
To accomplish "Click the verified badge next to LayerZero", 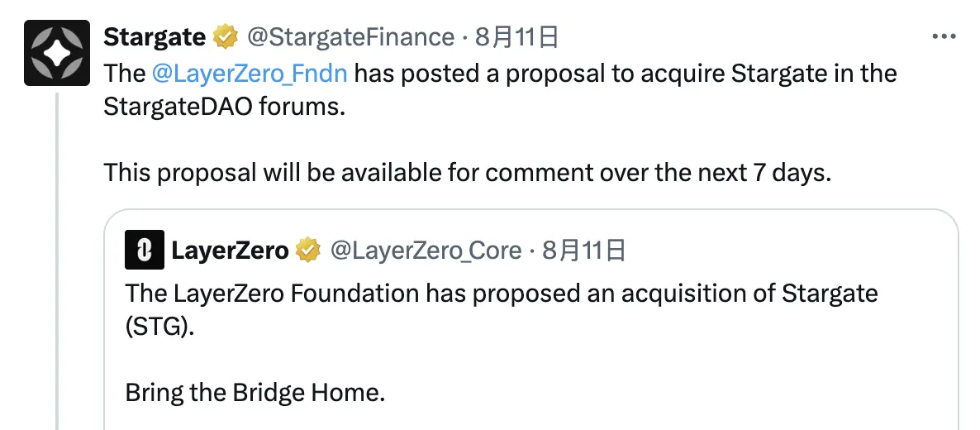I will (x=309, y=250).
